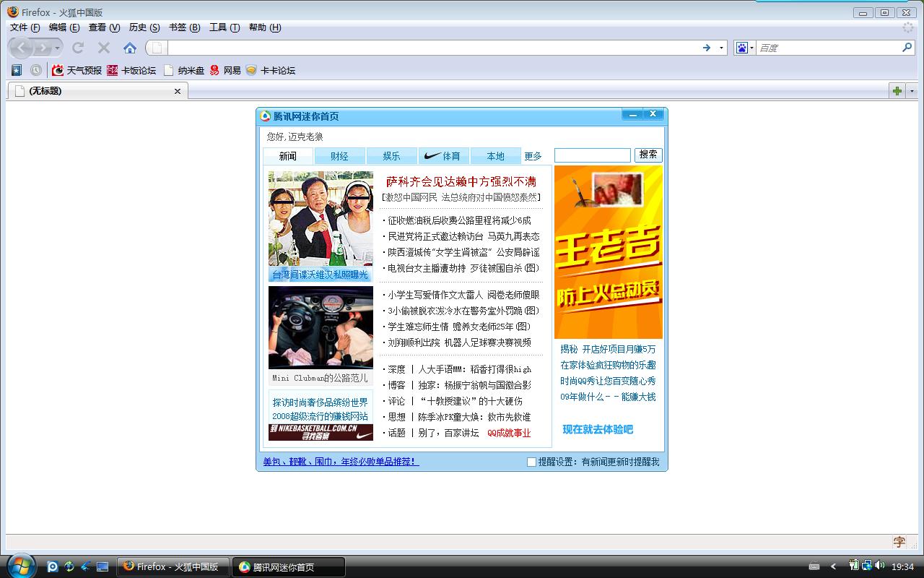
Task: Open the 帮助 (H) menu
Action: click(265, 27)
